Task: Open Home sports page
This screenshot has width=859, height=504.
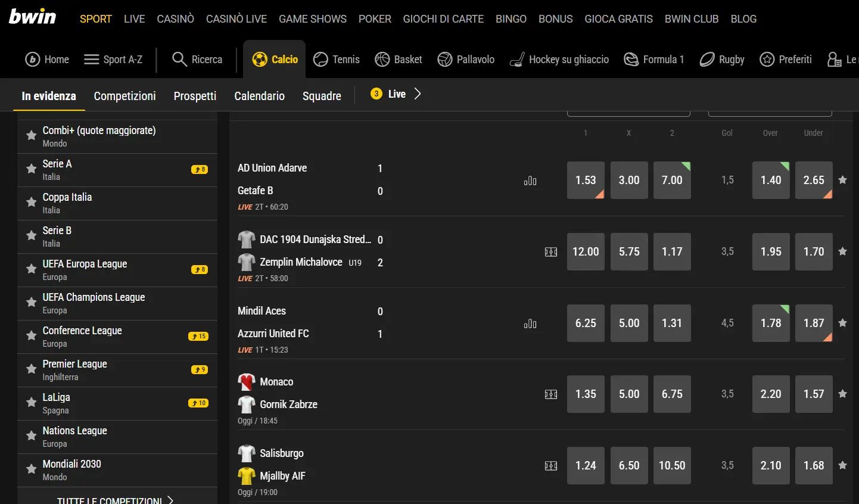Action: 47,60
